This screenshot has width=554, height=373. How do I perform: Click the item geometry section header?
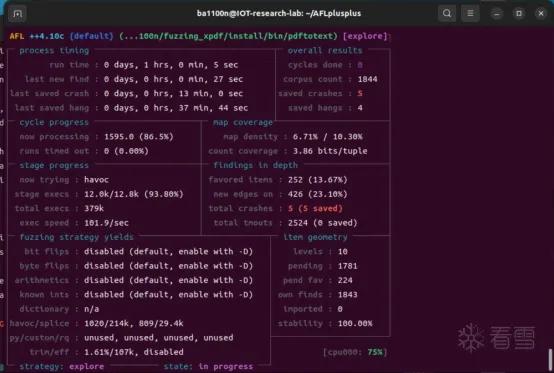(315, 237)
